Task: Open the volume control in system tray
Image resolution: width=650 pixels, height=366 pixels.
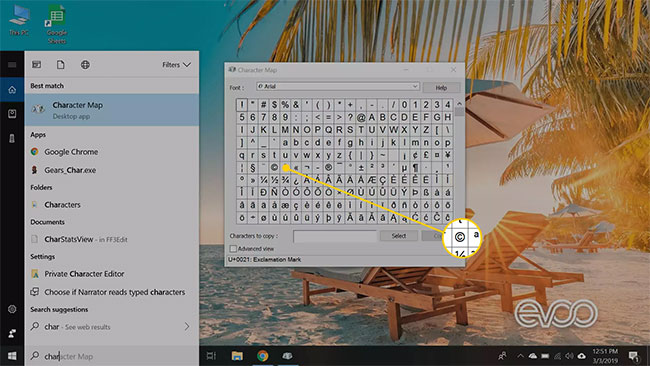Action: pos(569,356)
